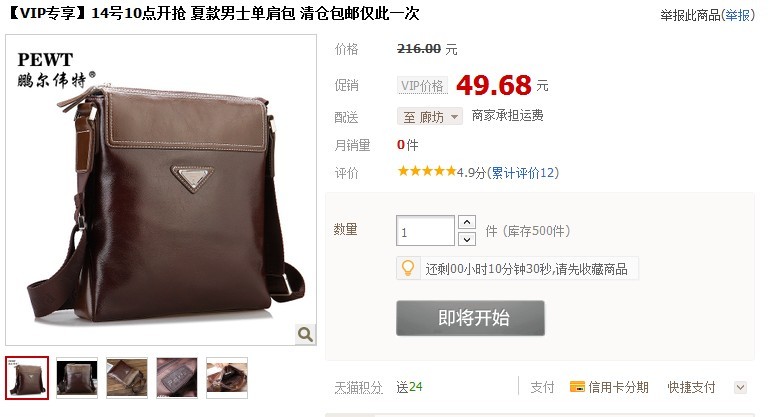This screenshot has width=778, height=417.
Task: Select the third thumbnail showing bag flap
Action: point(127,378)
